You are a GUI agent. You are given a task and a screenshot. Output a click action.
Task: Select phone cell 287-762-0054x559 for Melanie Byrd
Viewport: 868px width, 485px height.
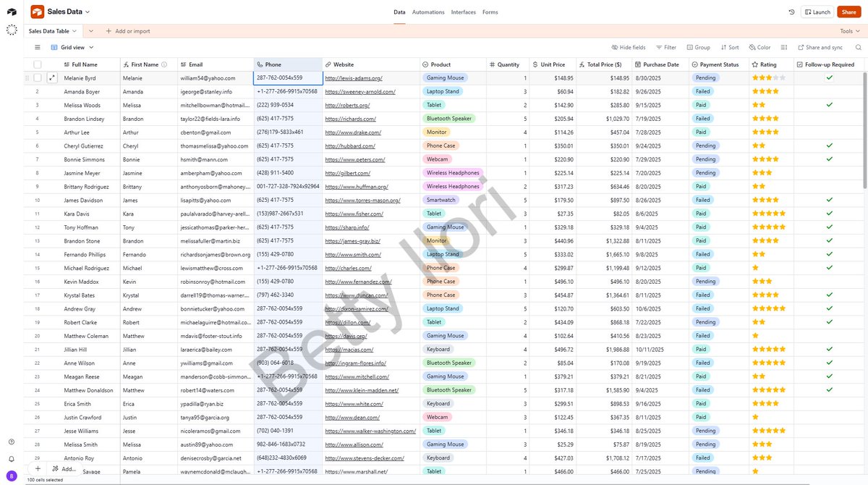tap(288, 77)
